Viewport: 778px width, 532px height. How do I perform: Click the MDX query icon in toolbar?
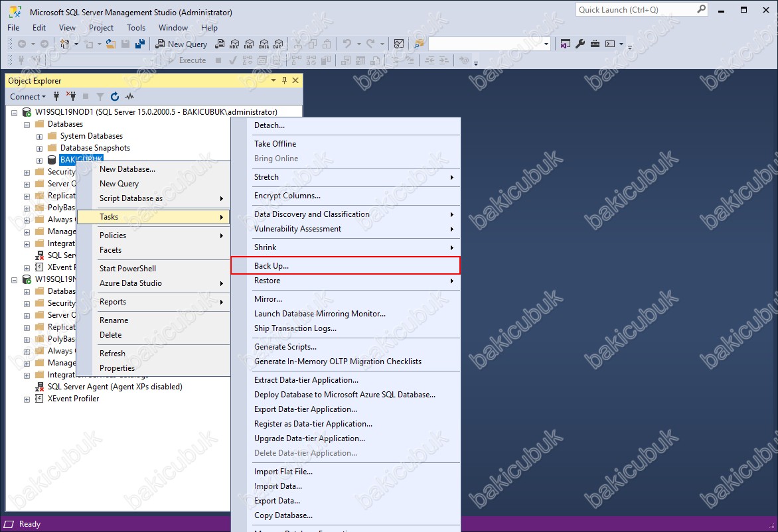(x=235, y=44)
